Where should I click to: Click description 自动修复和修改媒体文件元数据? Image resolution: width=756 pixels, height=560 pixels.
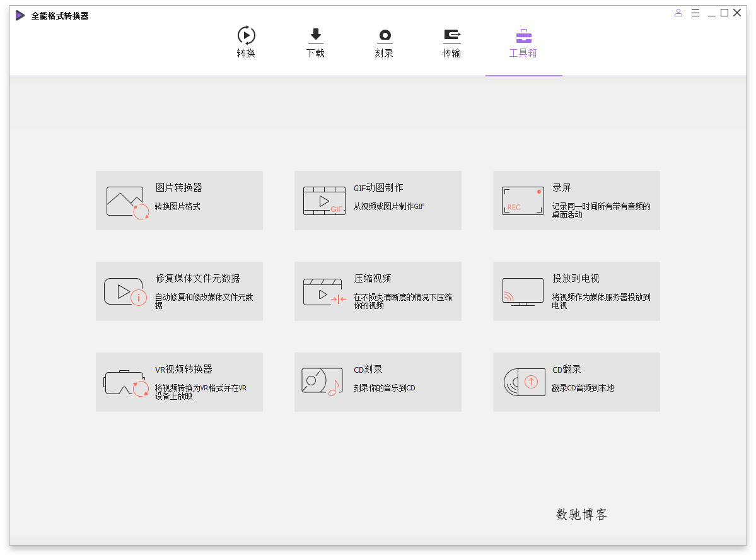204,301
